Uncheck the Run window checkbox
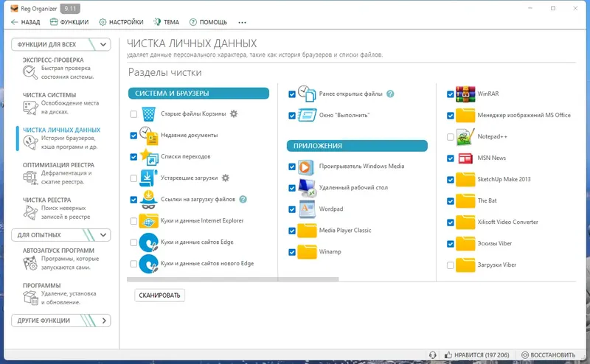The width and height of the screenshot is (590, 364). tap(292, 116)
